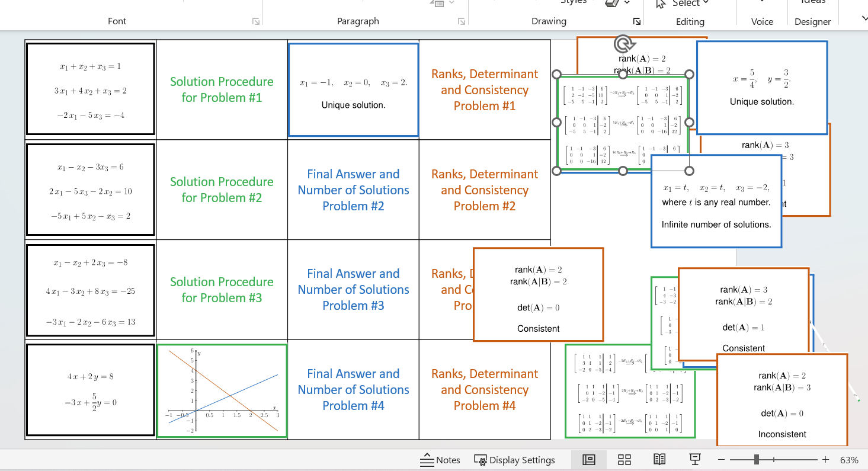This screenshot has width=868, height=471.
Task: Open the Font dialog launcher
Action: click(x=255, y=21)
